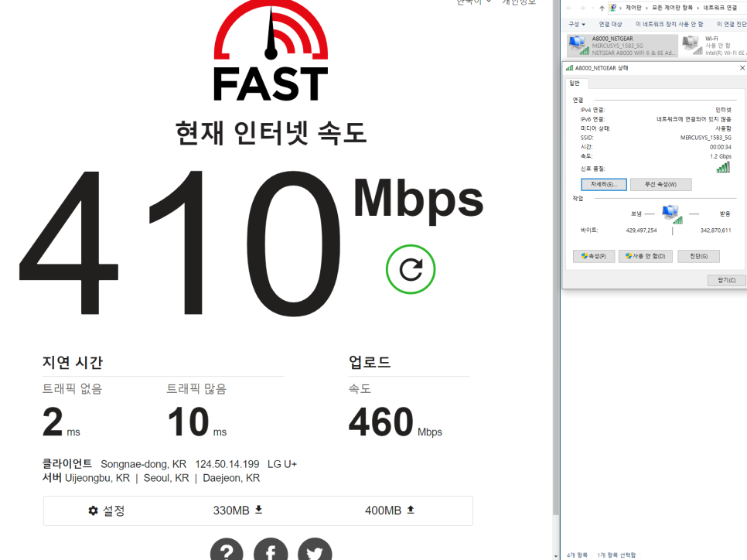Select the disabled Wi-Fi adapter icon

click(691, 45)
